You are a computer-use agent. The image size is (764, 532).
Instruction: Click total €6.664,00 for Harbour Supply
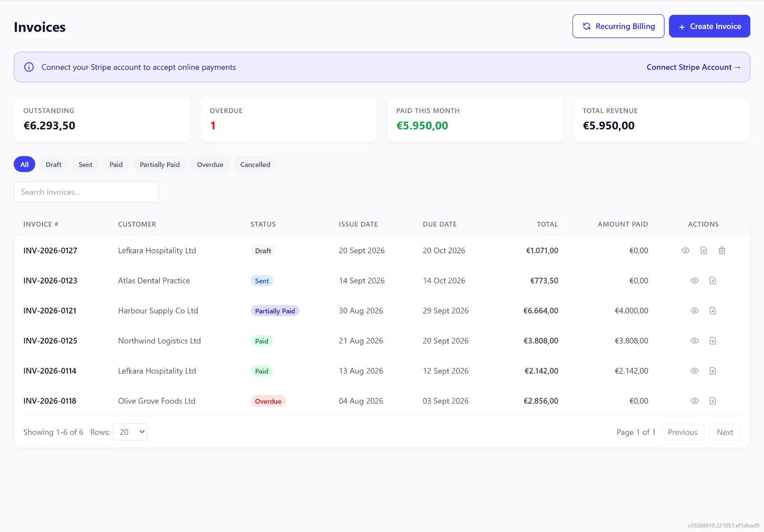541,311
